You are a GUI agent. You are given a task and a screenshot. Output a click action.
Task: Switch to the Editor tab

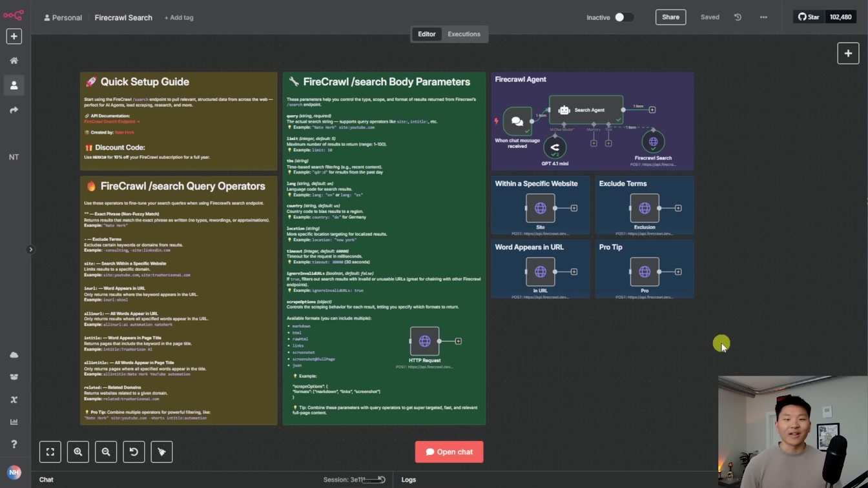click(426, 34)
